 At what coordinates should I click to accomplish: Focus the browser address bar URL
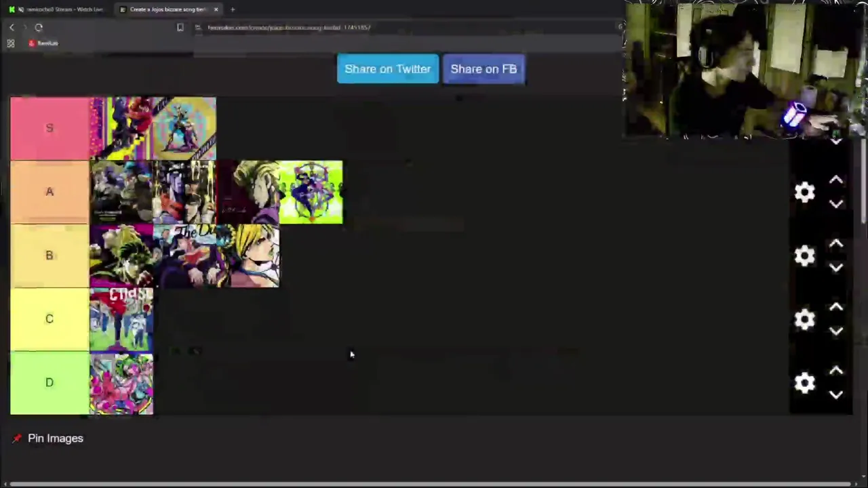[x=289, y=27]
